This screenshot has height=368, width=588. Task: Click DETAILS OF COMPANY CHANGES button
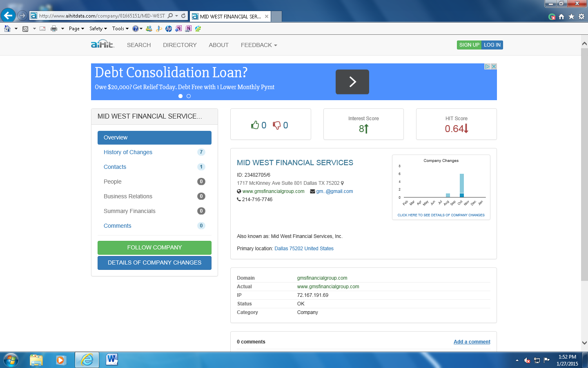(154, 263)
